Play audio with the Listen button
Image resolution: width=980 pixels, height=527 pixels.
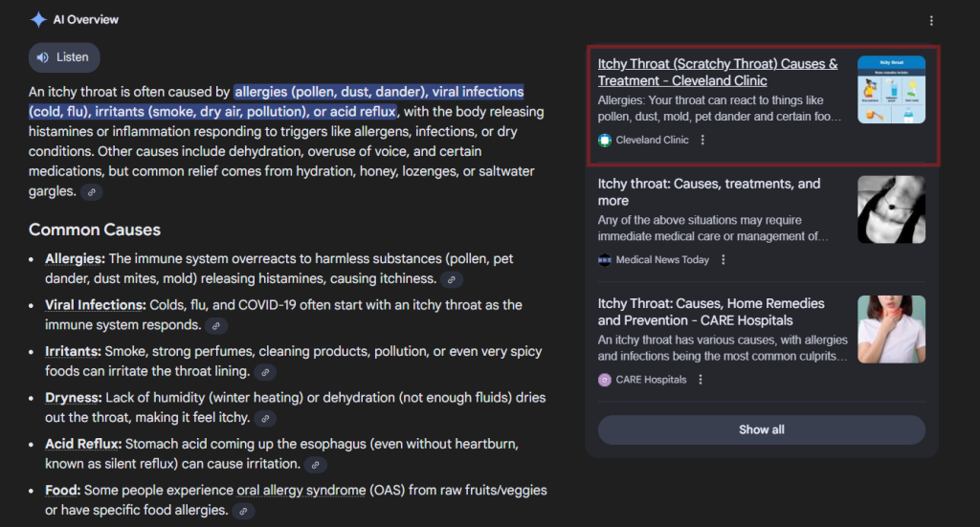coord(64,57)
